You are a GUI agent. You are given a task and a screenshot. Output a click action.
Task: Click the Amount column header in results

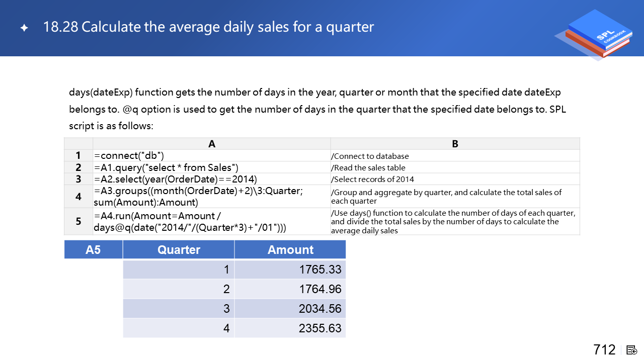[x=290, y=250]
